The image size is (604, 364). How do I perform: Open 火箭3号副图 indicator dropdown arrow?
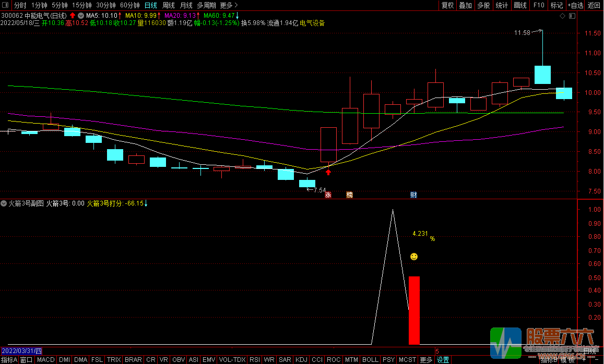(x=4, y=203)
